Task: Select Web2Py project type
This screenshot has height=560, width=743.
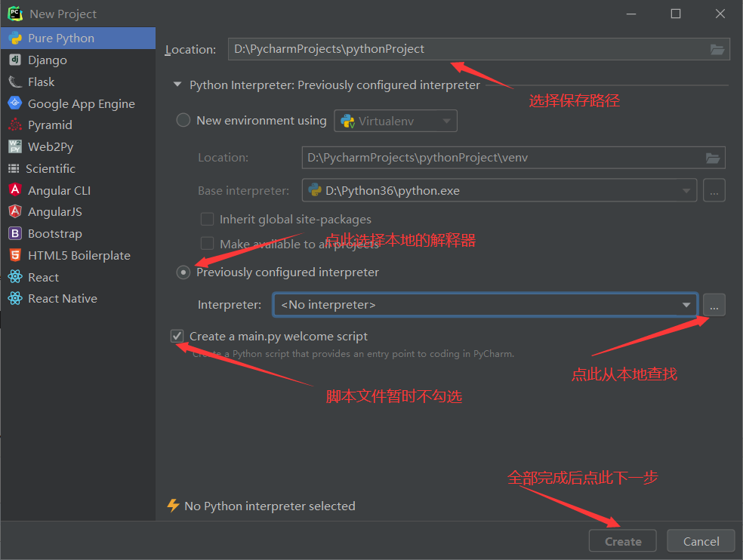Action: point(79,147)
